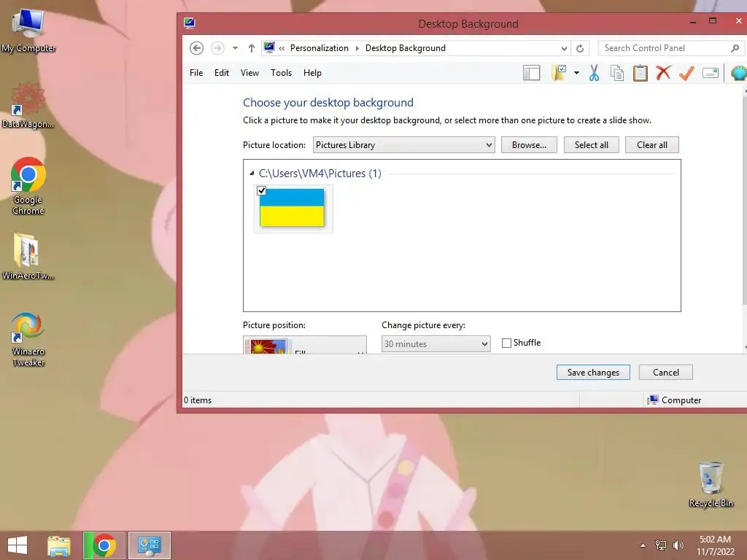747x560 pixels.
Task: Click the Desktop Background window title icon
Action: click(190, 23)
